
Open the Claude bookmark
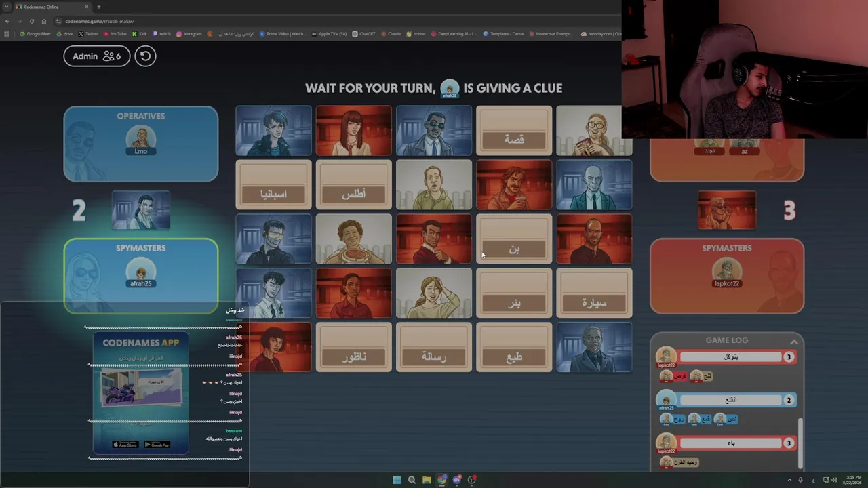pyautogui.click(x=391, y=34)
